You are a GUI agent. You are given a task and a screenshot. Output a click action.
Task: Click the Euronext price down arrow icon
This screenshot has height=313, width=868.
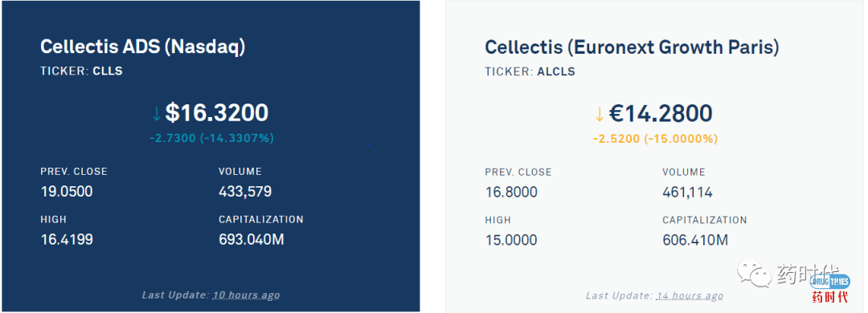point(600,114)
